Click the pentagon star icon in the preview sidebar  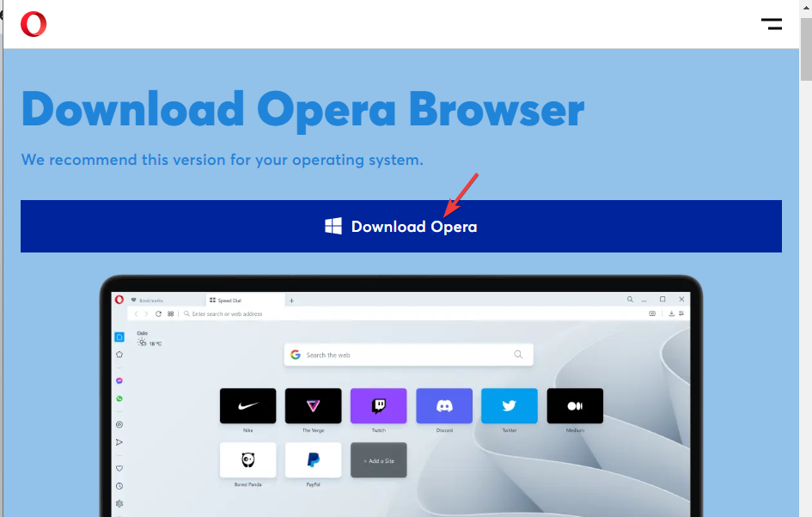(119, 355)
